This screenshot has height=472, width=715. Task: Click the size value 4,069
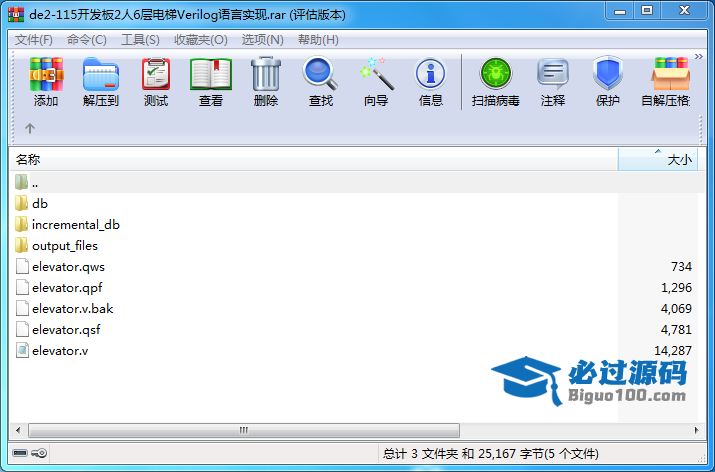(676, 309)
